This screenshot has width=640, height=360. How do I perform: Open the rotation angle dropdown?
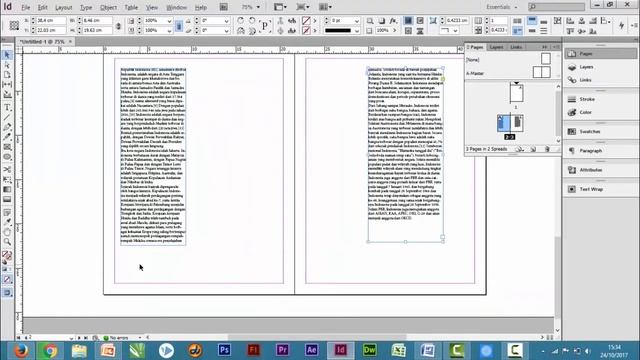227,20
